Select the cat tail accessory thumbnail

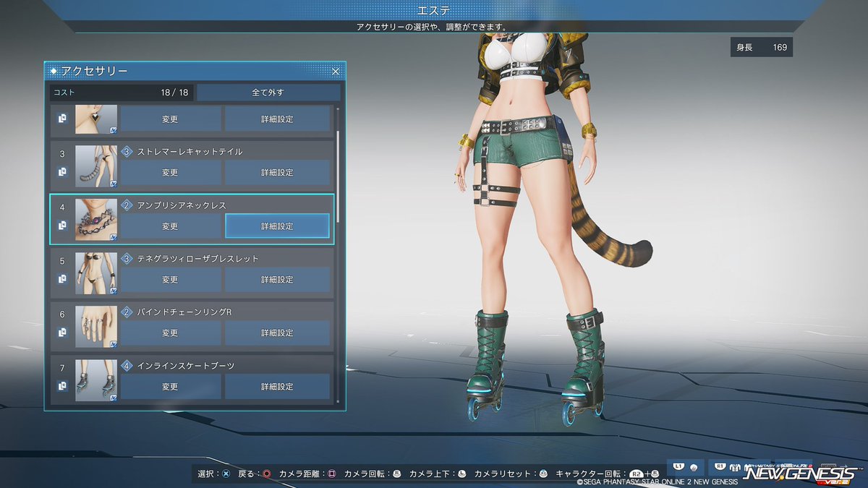tap(96, 166)
